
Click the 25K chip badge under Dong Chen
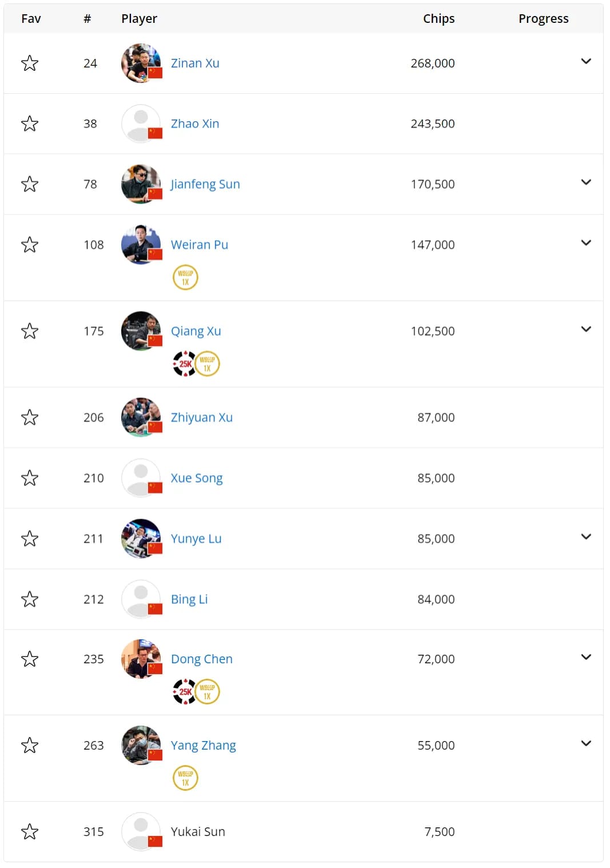tap(184, 691)
